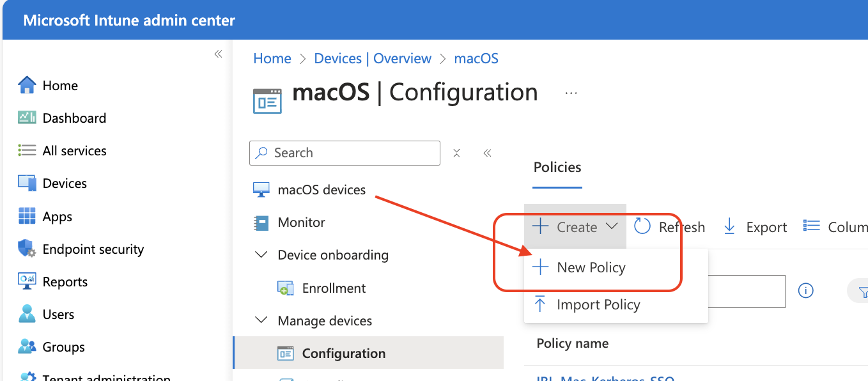Open the ellipsis more options beside the title
868x381 pixels.
point(571,93)
